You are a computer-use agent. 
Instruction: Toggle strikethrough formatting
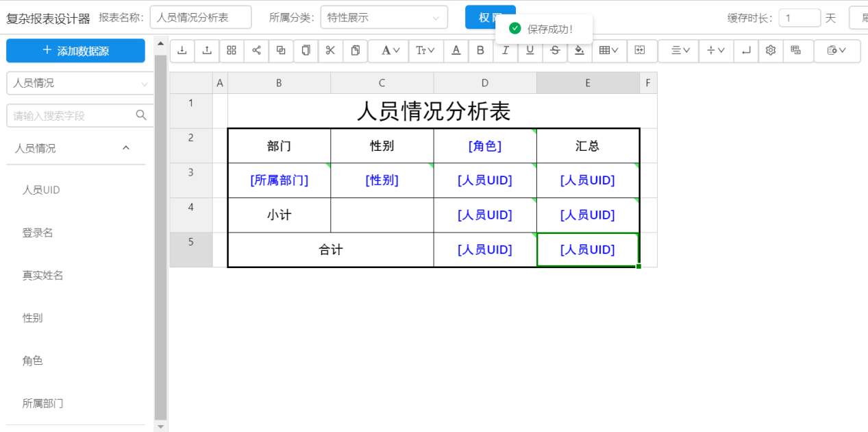[554, 51]
